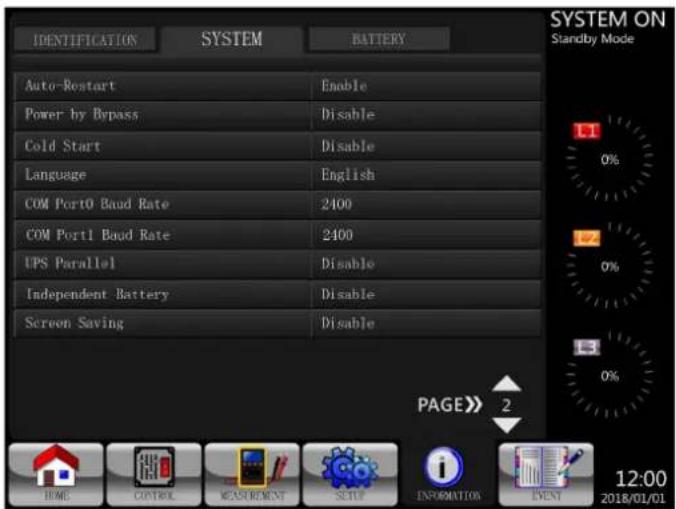Click the L2 load gauge 0% dial

coord(610,266)
